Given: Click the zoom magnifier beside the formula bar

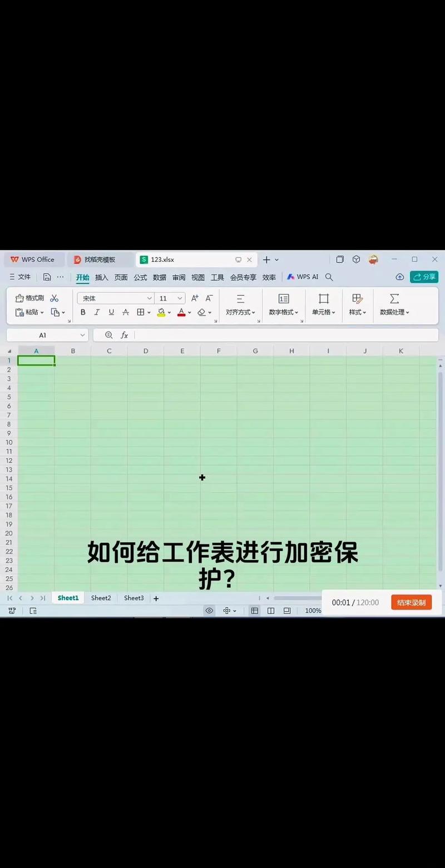Looking at the screenshot, I should click(109, 335).
